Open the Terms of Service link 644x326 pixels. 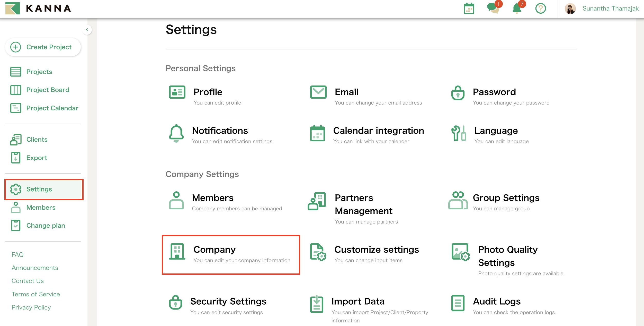pos(35,294)
